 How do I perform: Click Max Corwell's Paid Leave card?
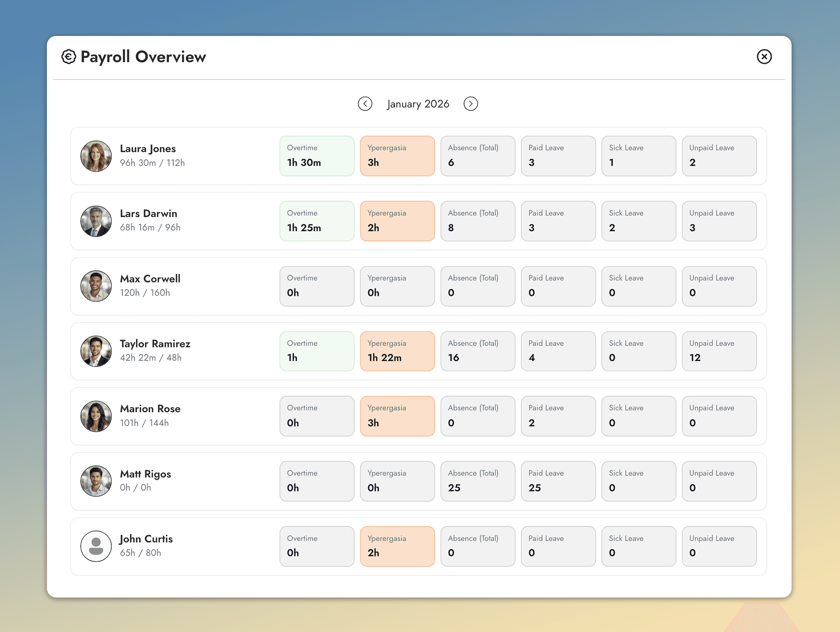point(558,286)
